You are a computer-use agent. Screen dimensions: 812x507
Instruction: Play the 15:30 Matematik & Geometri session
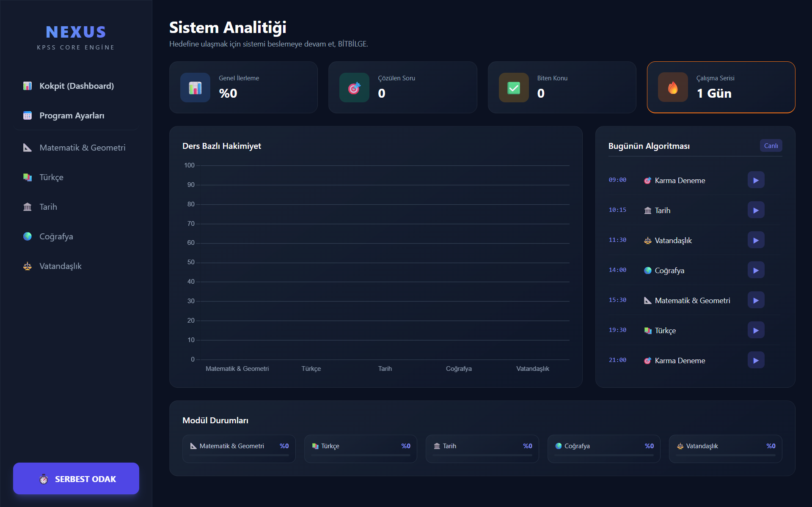[756, 300]
